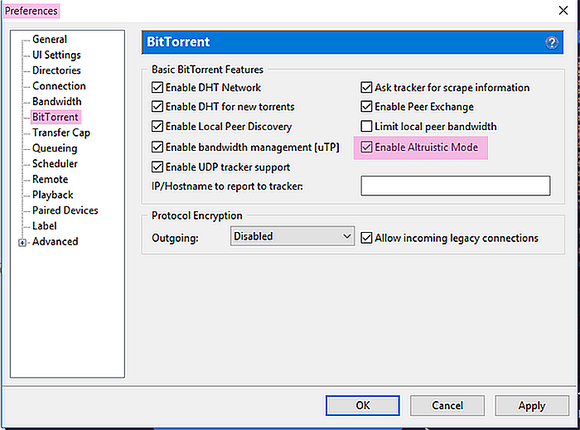Toggle Enable UDP tracker support
Screen dimensions: 580x430
tap(157, 167)
